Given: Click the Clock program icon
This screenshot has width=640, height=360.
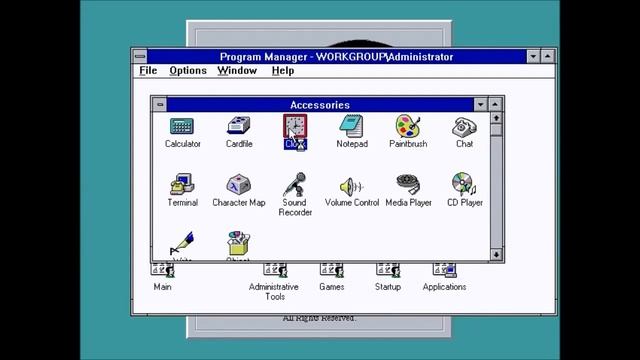Looking at the screenshot, I should (295, 126).
